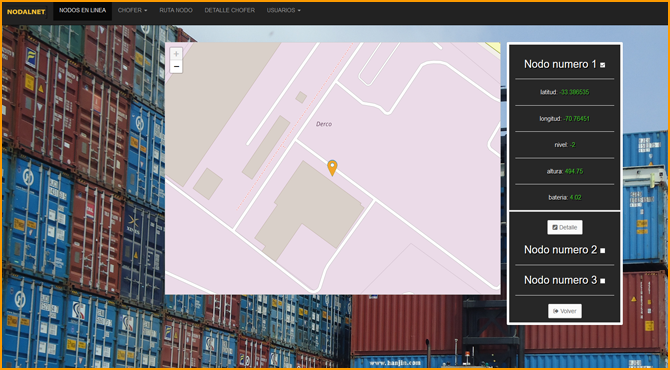Click the edit icon in Detalle button
The image size is (670, 370).
click(x=555, y=227)
